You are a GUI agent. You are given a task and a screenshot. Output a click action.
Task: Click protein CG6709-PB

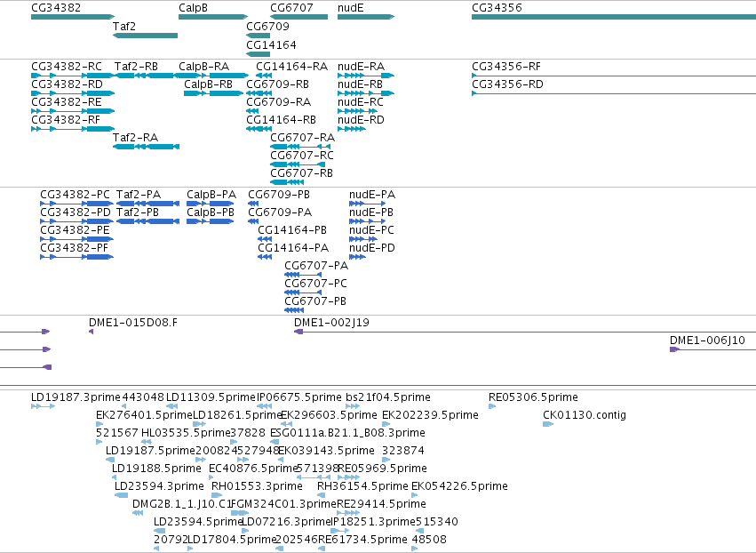tap(279, 195)
